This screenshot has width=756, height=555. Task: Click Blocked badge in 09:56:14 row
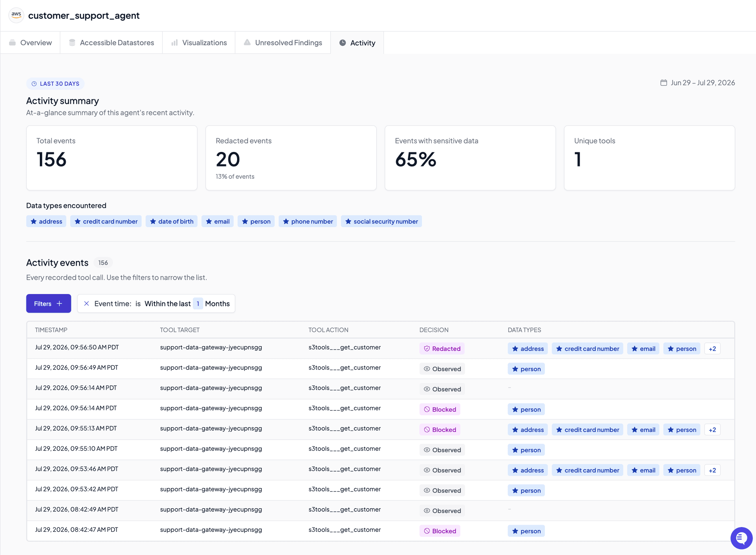coord(440,409)
